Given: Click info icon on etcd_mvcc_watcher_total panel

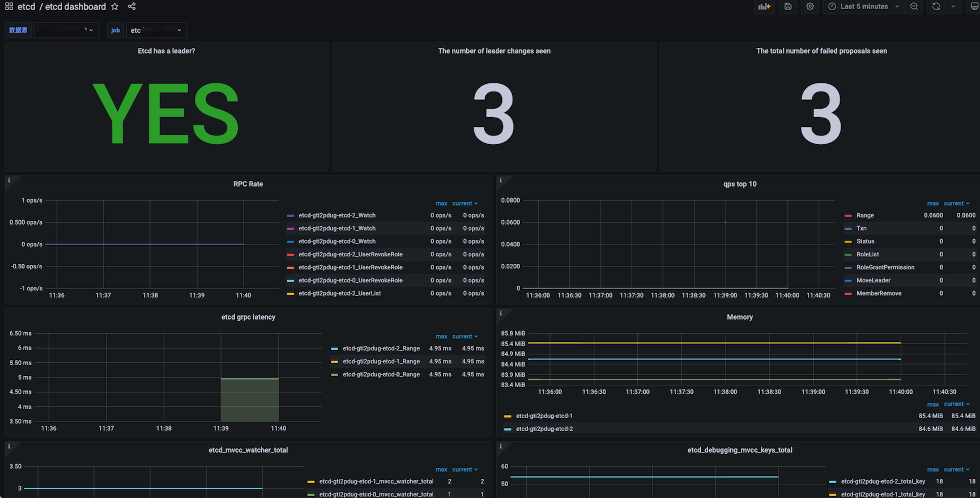Looking at the screenshot, I should pyautogui.click(x=8, y=447).
